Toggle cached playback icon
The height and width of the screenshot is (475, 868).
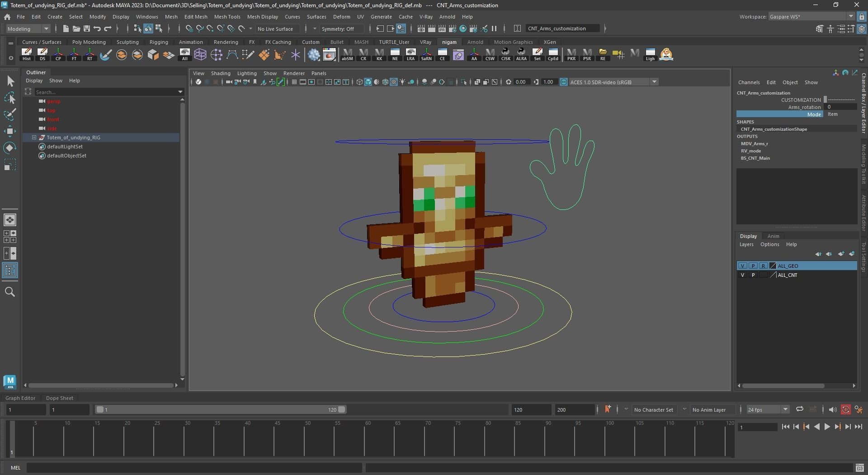click(x=813, y=409)
